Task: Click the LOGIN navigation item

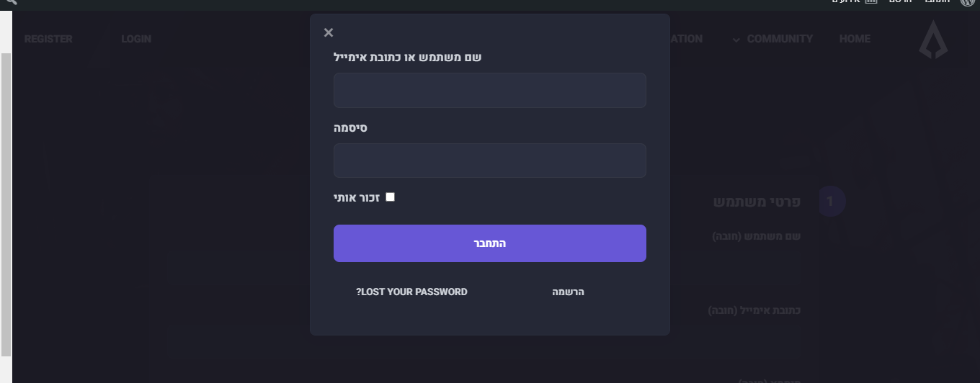Action: 136,39
